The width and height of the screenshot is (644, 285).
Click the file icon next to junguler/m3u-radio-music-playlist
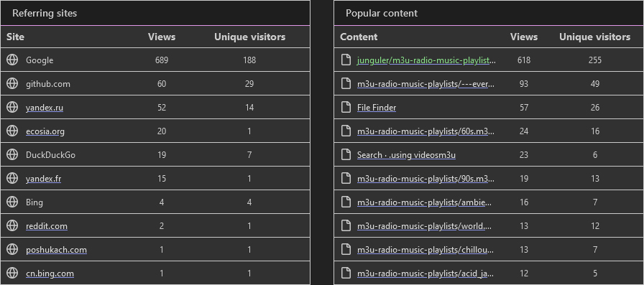point(346,60)
